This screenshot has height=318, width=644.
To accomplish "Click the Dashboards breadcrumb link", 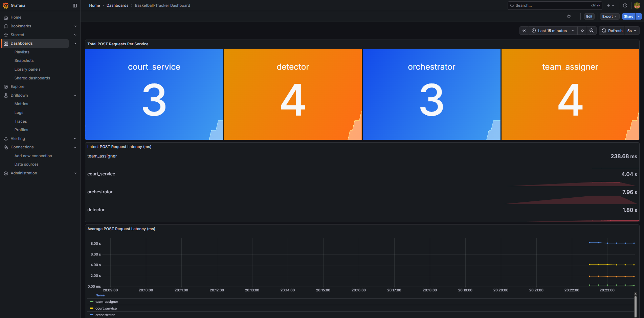I will (117, 5).
